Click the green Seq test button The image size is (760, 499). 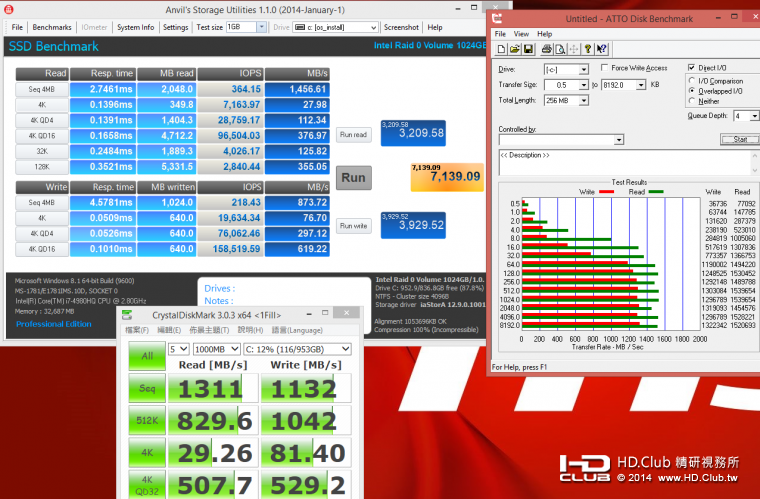pos(147,387)
